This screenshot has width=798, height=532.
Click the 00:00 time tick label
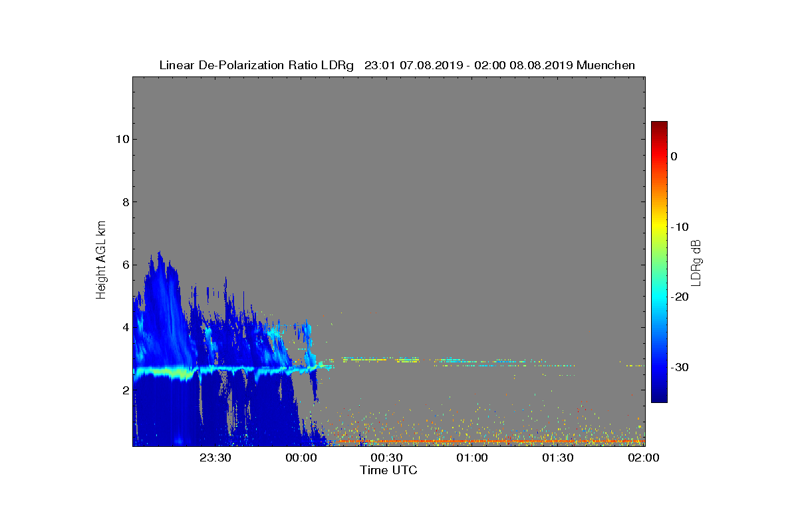click(301, 458)
